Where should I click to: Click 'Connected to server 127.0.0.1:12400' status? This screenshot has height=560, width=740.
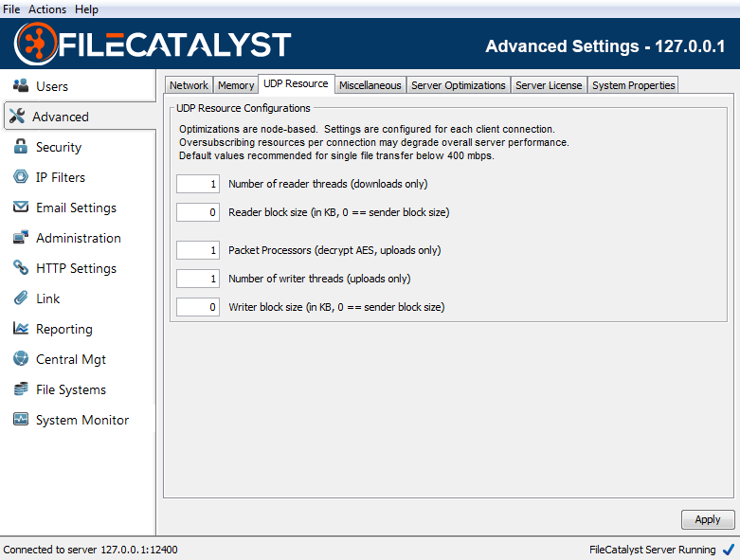pos(90,550)
